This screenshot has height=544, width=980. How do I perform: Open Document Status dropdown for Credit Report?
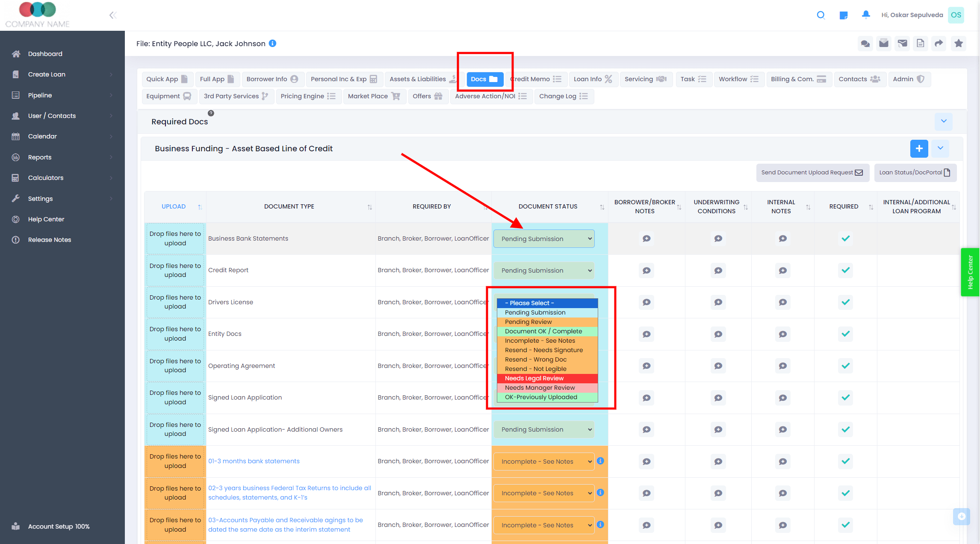(543, 270)
